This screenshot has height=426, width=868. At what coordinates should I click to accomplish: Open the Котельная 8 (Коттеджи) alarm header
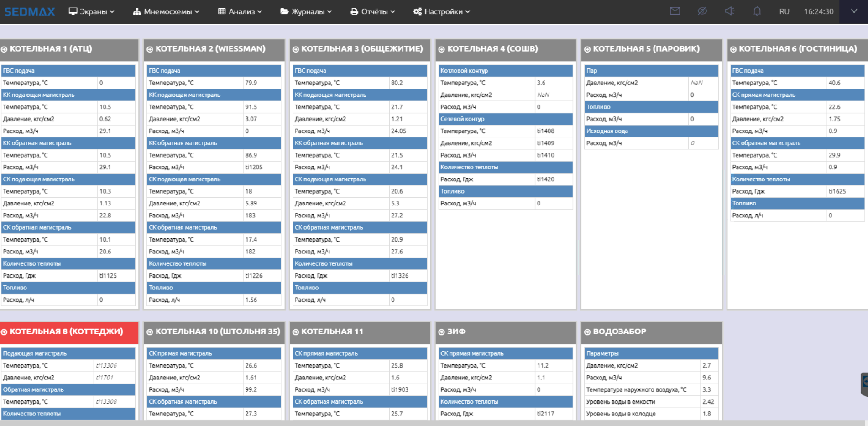[66, 331]
